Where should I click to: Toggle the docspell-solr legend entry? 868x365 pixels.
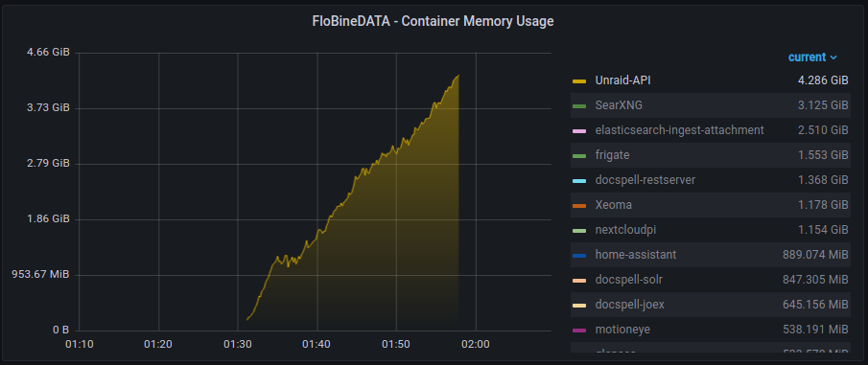[x=629, y=280]
